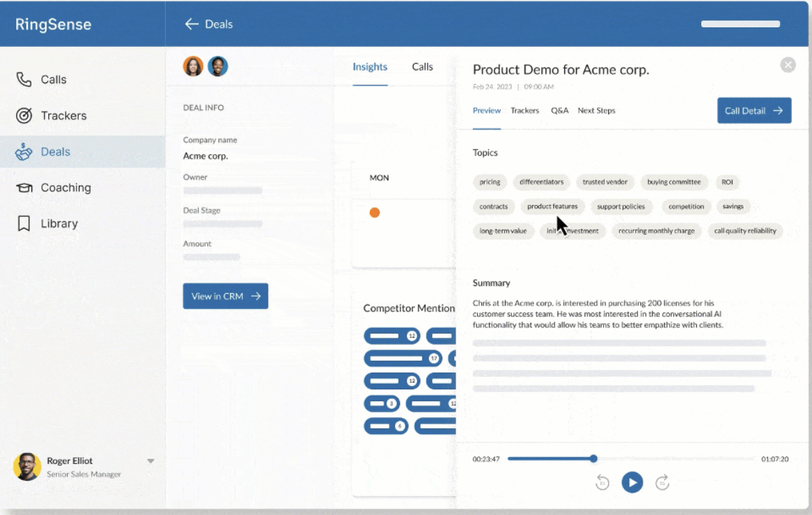Click the Product Demo for Acme corp. title
812x515 pixels.
(561, 69)
